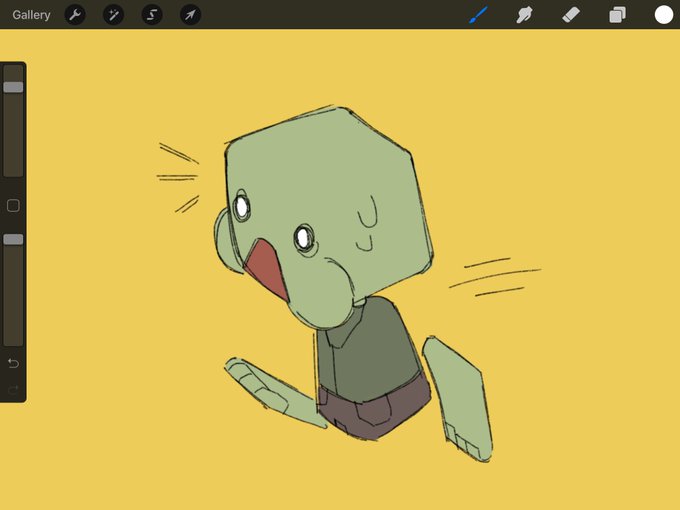The height and width of the screenshot is (510, 680).
Task: Undo the last stroke
Action: (x=13, y=363)
